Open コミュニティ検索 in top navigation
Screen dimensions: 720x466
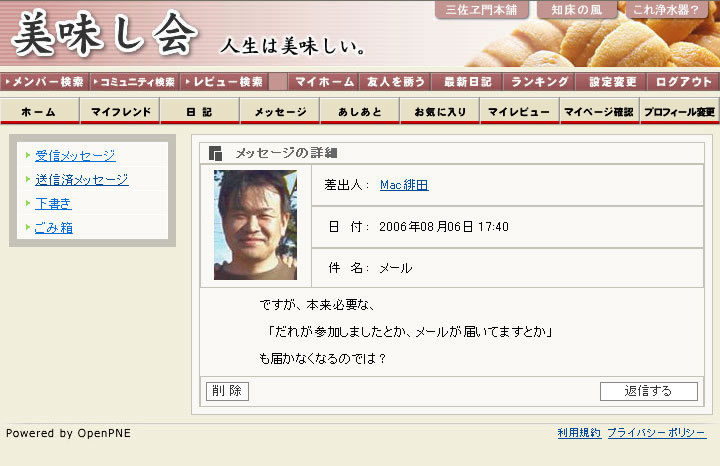(135, 82)
